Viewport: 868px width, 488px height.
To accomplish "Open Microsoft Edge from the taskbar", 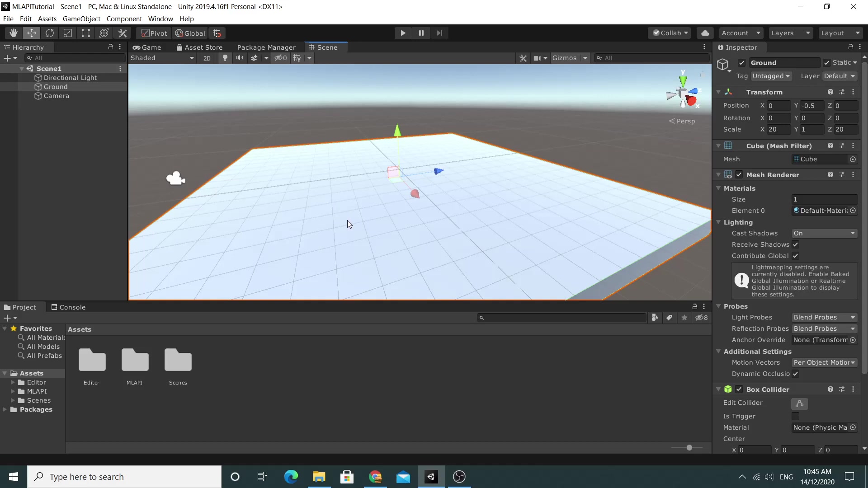I will [x=292, y=477].
